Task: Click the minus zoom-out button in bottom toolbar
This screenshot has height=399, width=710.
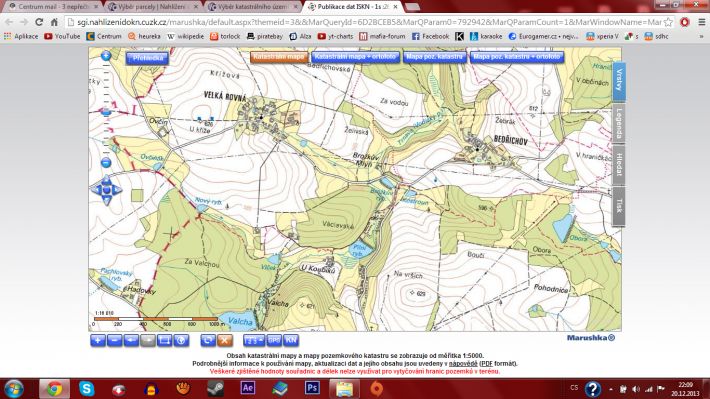Action: coord(115,340)
